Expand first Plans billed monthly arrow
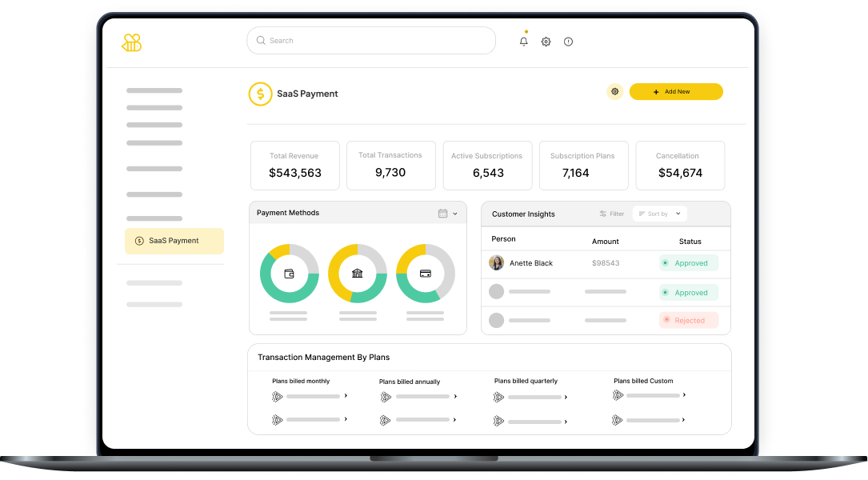The width and height of the screenshot is (868, 480). click(x=346, y=396)
